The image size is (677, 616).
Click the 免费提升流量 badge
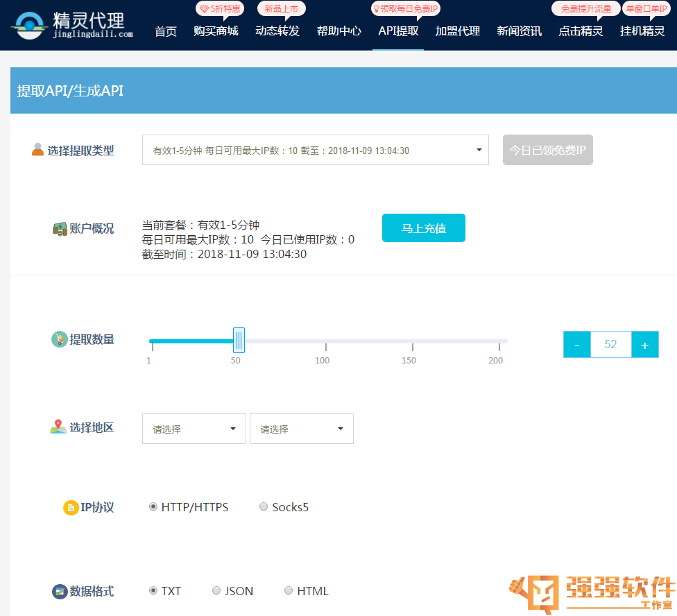pos(586,8)
